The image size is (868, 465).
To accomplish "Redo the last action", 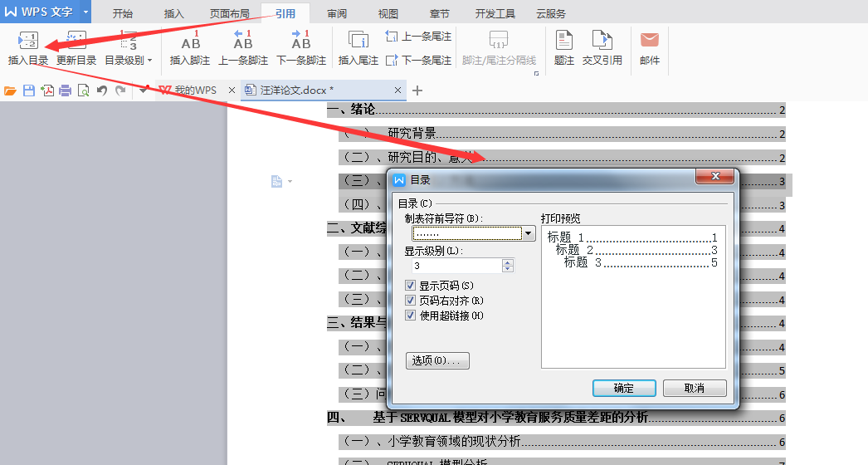I will 120,91.
